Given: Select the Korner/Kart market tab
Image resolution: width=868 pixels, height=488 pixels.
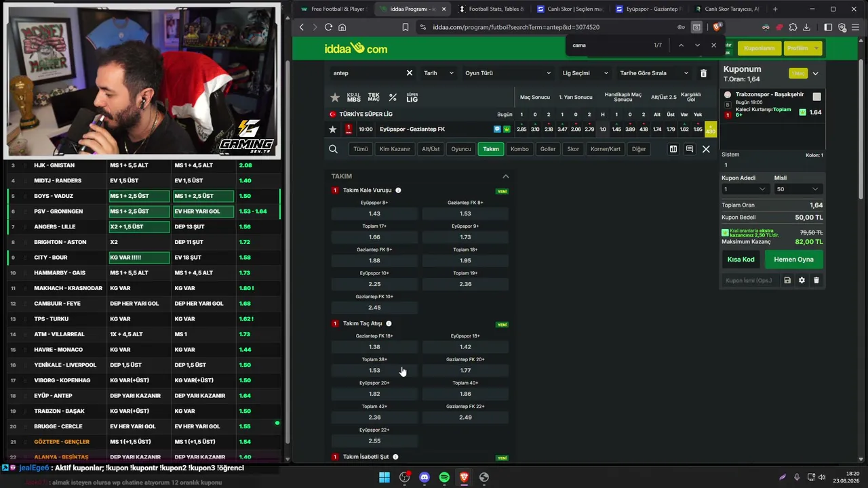Looking at the screenshot, I should point(606,149).
